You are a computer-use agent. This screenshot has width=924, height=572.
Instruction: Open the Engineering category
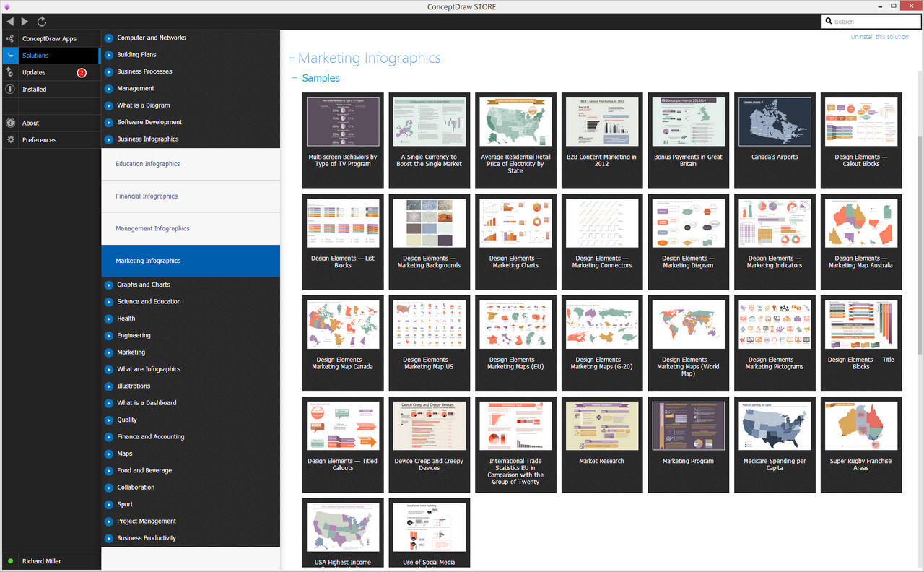pos(134,335)
